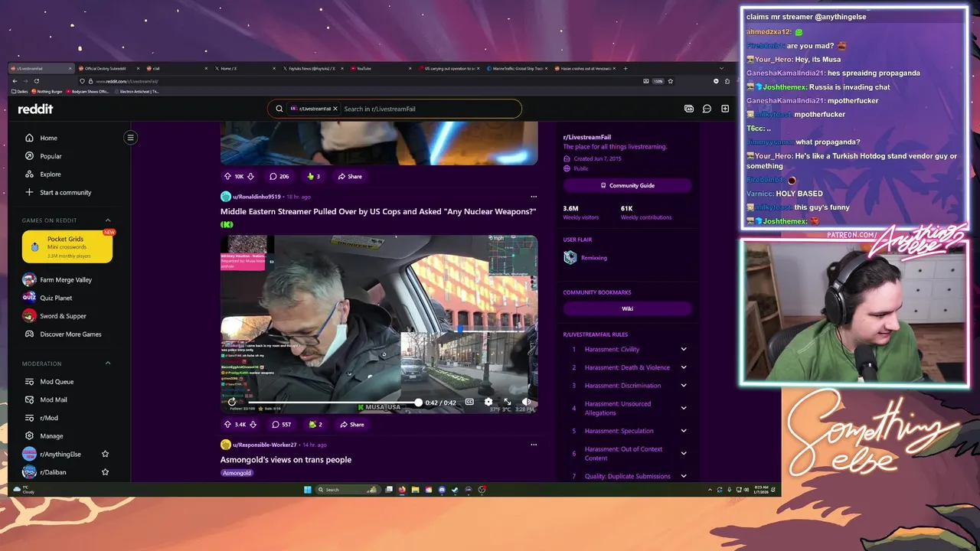Image resolution: width=980 pixels, height=551 pixels.
Task: Collapse the Moderation section
Action: point(107,364)
